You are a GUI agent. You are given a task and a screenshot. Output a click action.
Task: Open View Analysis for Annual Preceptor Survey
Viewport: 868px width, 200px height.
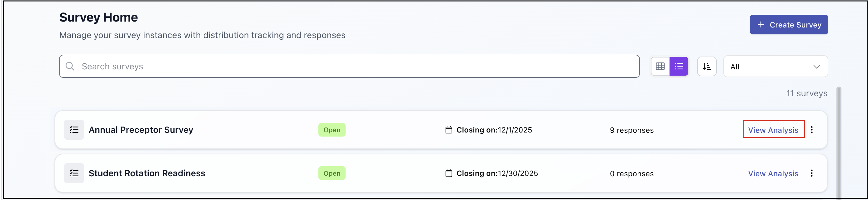coord(773,130)
